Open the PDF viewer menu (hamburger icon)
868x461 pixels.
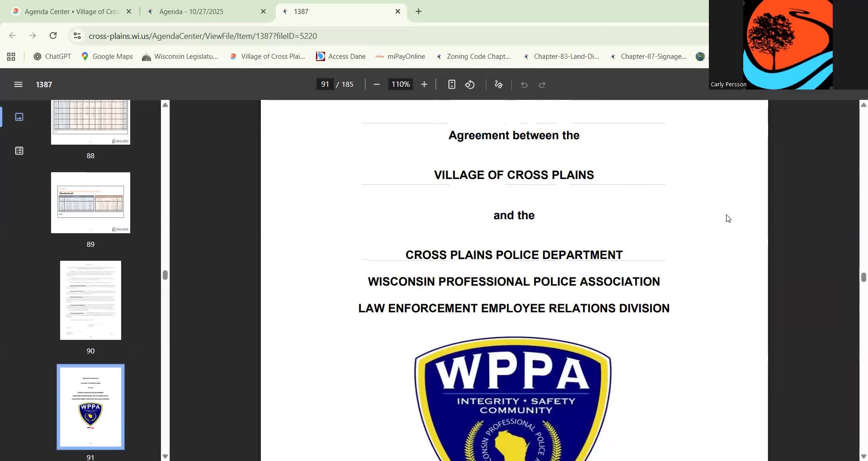18,84
